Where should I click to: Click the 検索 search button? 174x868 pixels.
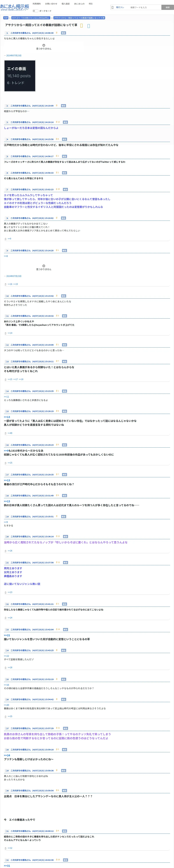pos(168,7)
